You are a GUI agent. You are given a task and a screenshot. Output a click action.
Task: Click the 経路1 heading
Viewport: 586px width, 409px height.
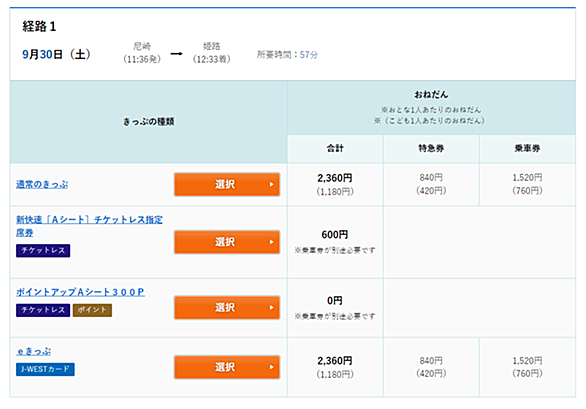click(x=39, y=26)
